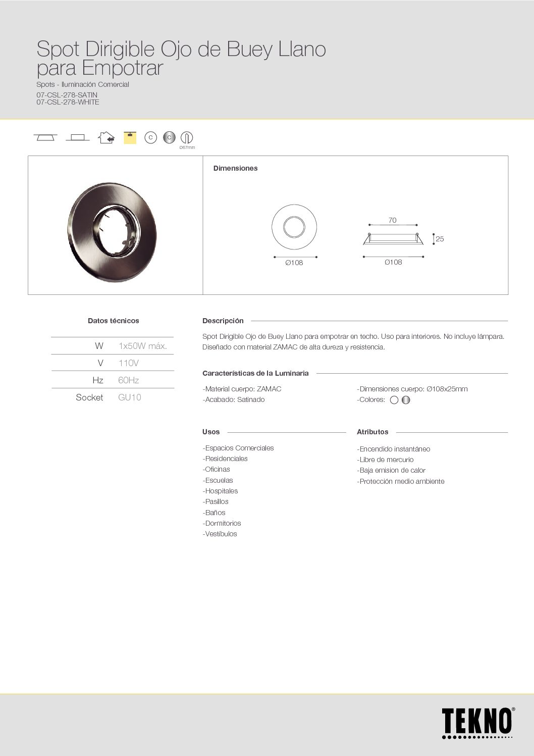Click 'Spots - Iluminación Comercial' subtitle
The width and height of the screenshot is (534, 756).
tap(83, 84)
